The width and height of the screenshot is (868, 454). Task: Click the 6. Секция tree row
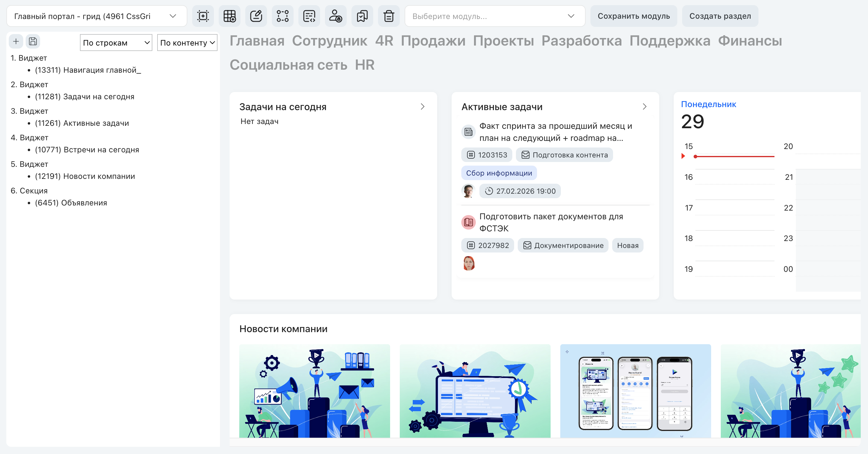point(29,191)
